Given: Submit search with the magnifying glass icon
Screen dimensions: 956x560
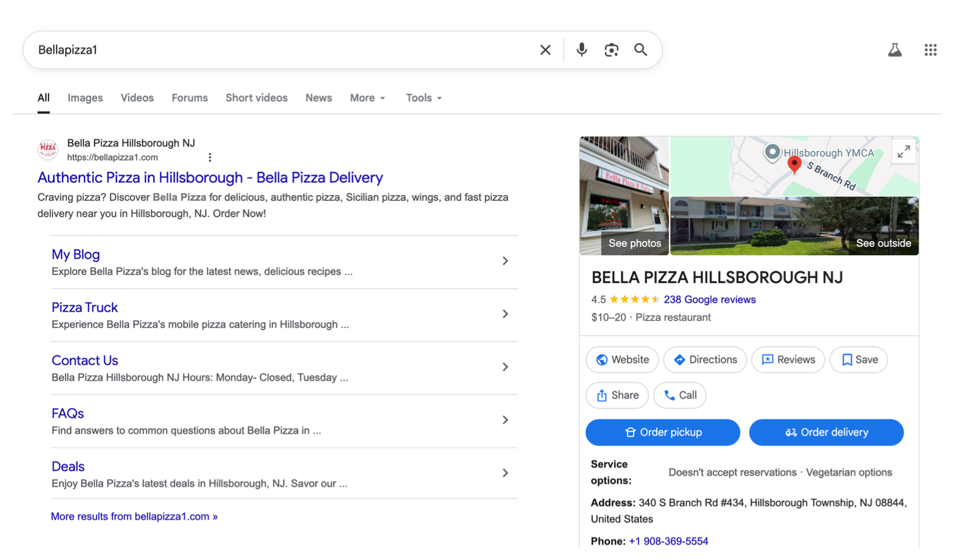Looking at the screenshot, I should tap(641, 50).
